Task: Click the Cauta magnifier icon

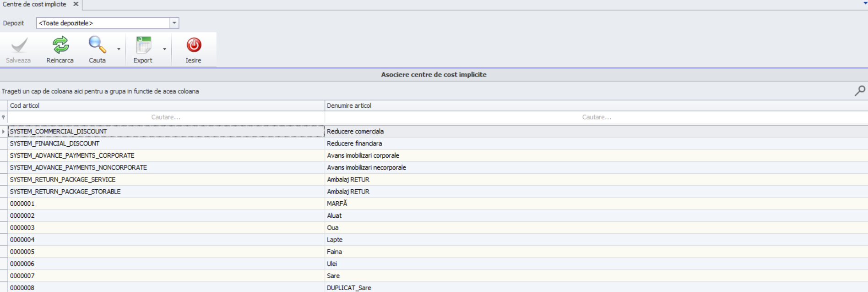Action: pyautogui.click(x=97, y=45)
